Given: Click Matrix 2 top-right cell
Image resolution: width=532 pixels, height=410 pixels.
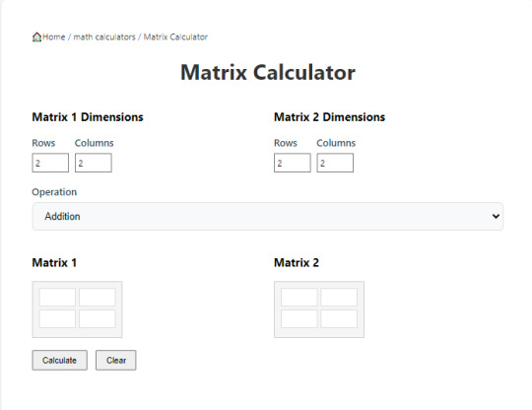Looking at the screenshot, I should pyautogui.click(x=339, y=297).
